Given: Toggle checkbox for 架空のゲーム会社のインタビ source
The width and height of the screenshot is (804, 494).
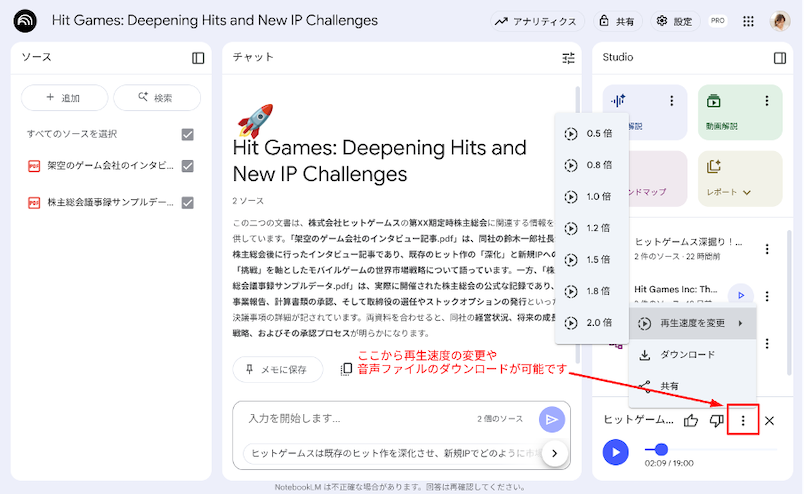Looking at the screenshot, I should [188, 166].
